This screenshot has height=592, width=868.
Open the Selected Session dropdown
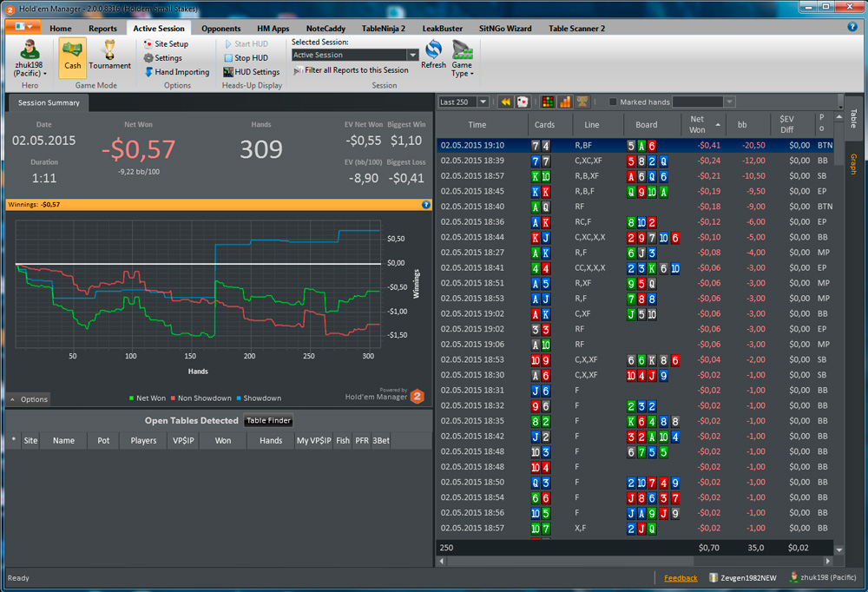tap(412, 55)
